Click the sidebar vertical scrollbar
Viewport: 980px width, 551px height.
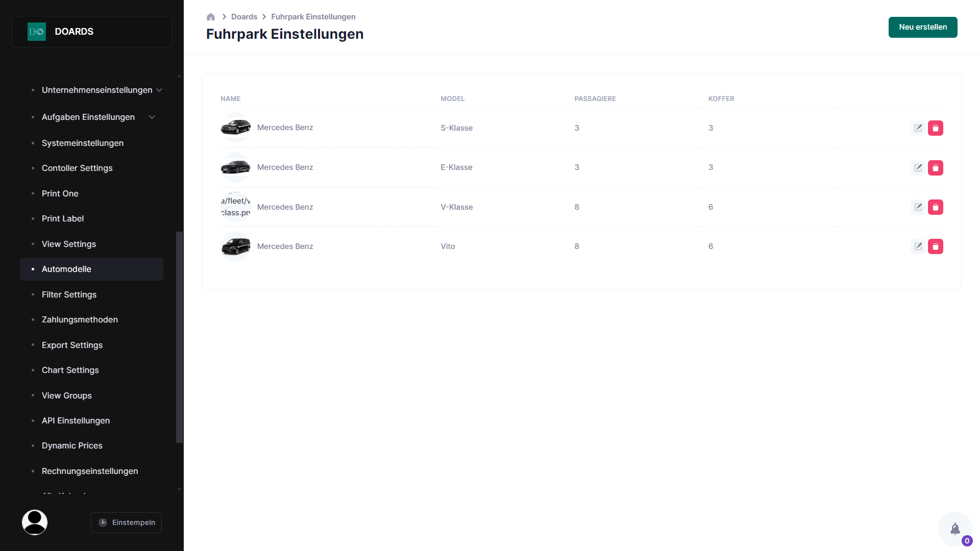tap(179, 337)
